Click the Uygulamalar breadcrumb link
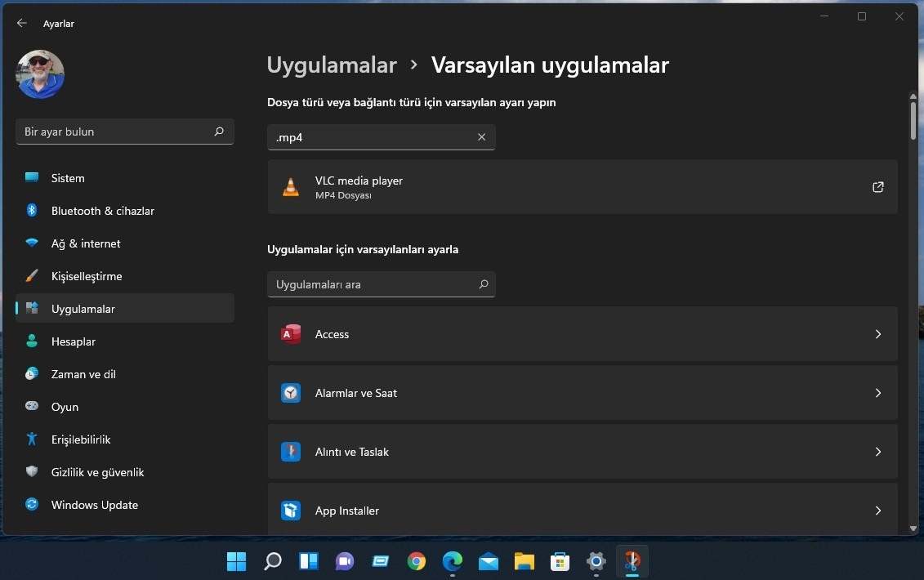The width and height of the screenshot is (924, 580). pos(332,65)
